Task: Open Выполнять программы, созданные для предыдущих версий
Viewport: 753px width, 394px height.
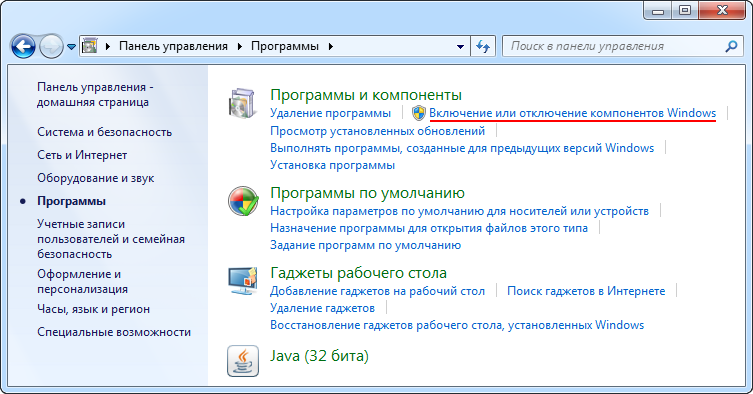Action: coord(462,148)
